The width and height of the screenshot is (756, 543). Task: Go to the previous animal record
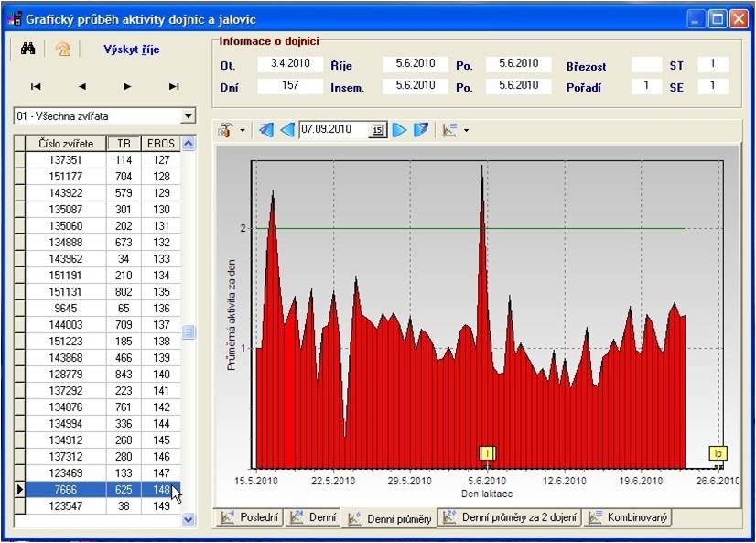click(82, 86)
